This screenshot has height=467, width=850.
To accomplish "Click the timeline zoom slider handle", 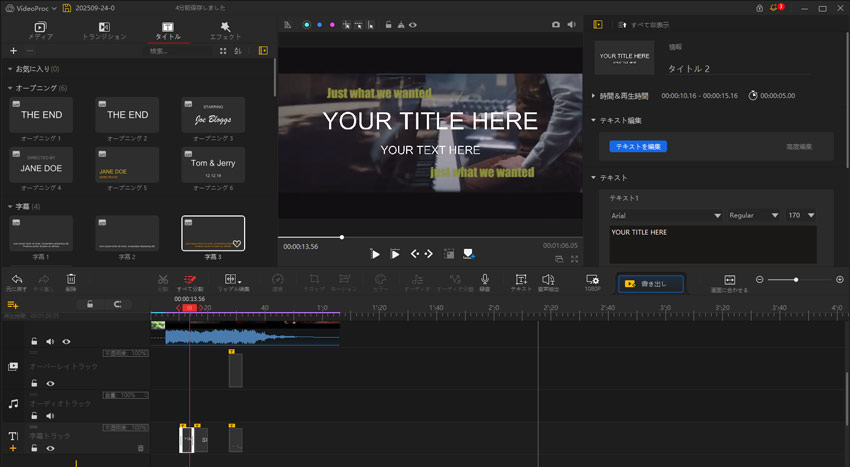I will tap(796, 280).
